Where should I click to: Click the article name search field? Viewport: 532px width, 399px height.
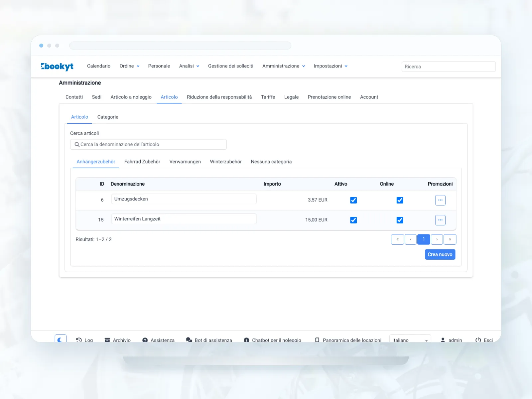pos(148,144)
